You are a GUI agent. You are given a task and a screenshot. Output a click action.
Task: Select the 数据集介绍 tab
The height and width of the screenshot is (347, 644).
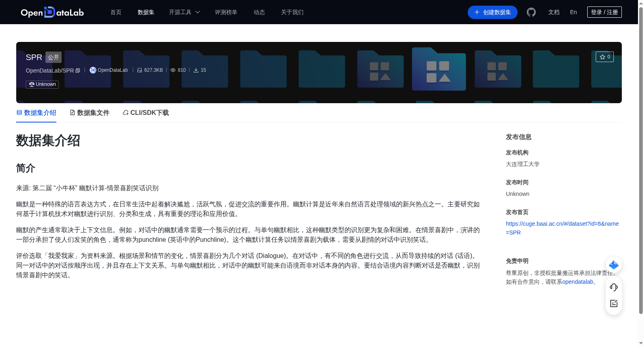tap(36, 113)
